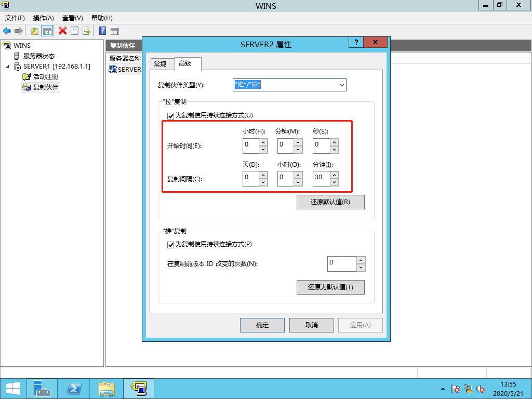
Task: Expand hidden icons in system tray
Action: pos(443,389)
